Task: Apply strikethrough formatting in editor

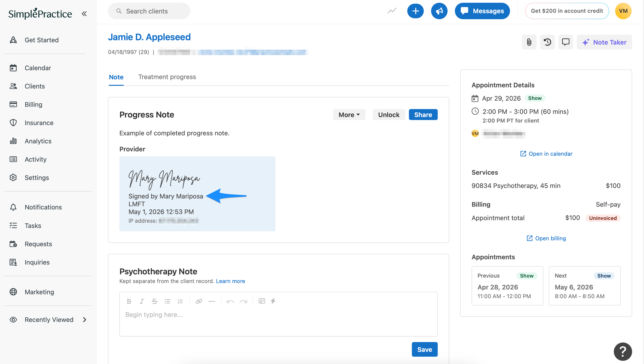Action: [x=155, y=301]
